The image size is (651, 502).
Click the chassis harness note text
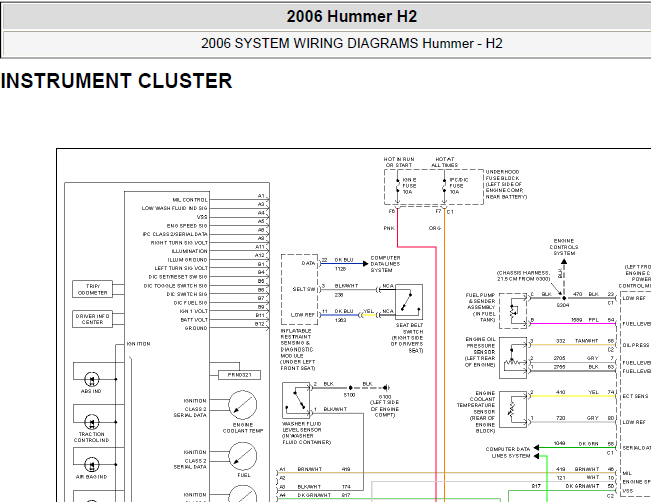click(x=524, y=276)
